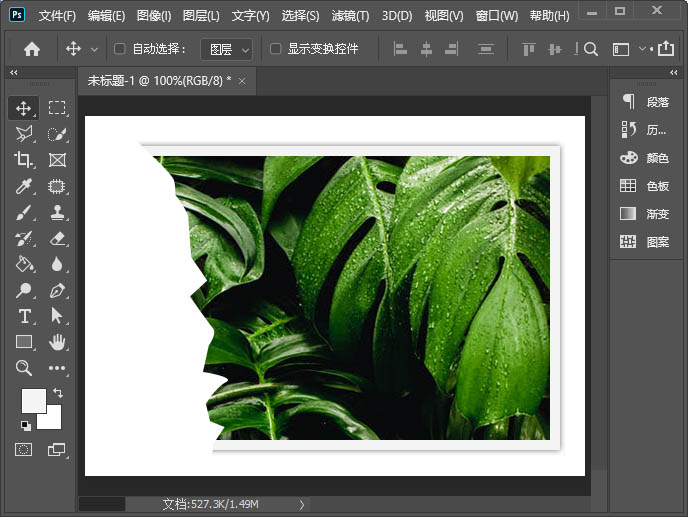Click the foreground color swatch

33,400
